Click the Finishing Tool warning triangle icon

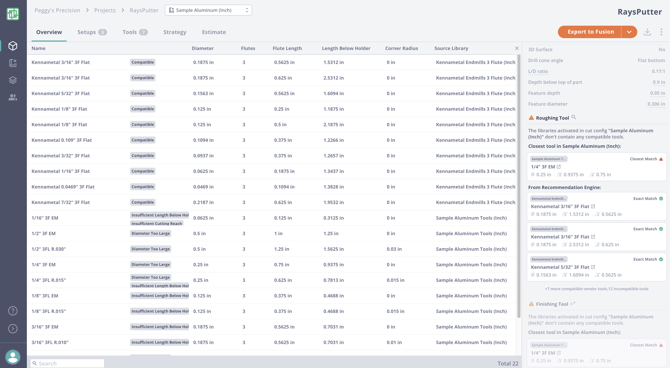click(531, 304)
